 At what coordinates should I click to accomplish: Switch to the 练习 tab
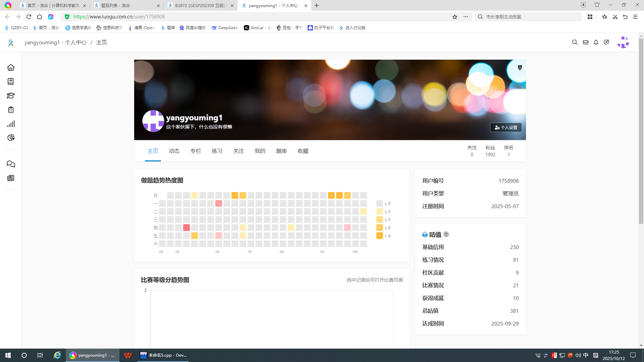(x=217, y=151)
